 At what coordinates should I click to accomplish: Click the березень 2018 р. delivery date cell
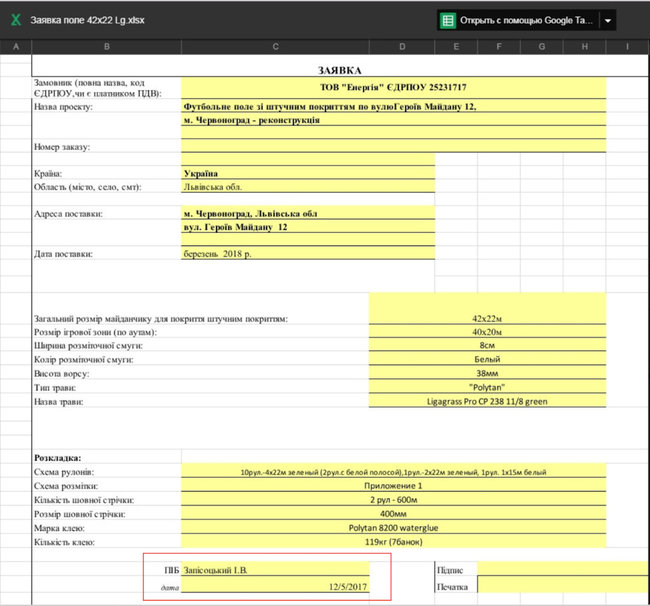coord(307,254)
